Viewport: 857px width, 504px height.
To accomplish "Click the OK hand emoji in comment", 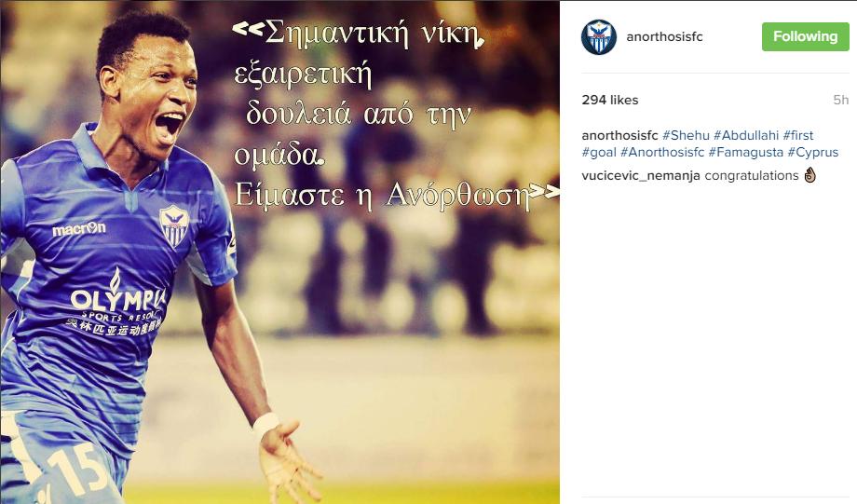I will tap(810, 175).
